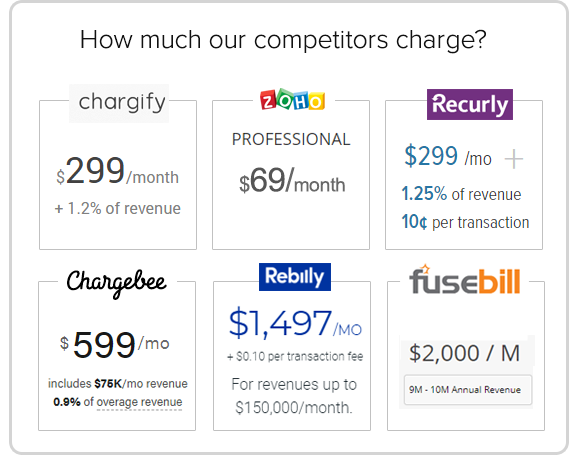Click the Zoho PROFESSIONAL plan label
The width and height of the screenshot is (578, 455).
(x=291, y=139)
